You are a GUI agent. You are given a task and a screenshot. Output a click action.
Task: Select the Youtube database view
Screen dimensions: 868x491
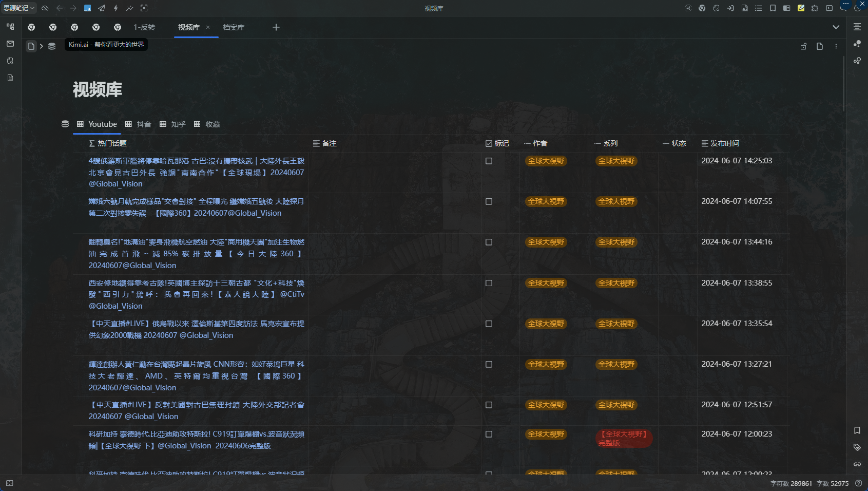[x=97, y=124]
